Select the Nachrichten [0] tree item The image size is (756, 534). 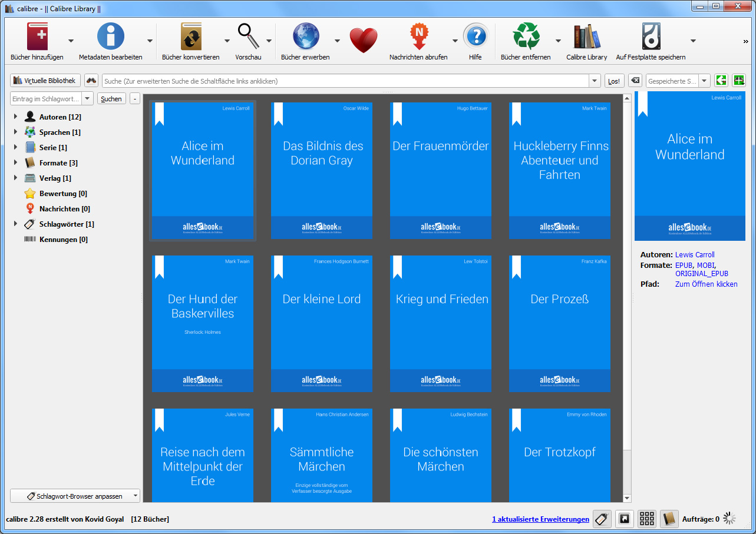(x=64, y=209)
